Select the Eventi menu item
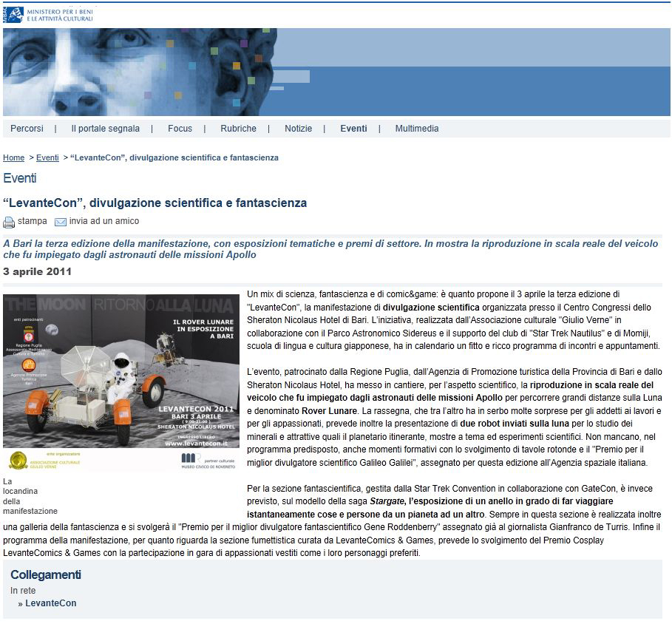672x624 pixels. pyautogui.click(x=353, y=129)
